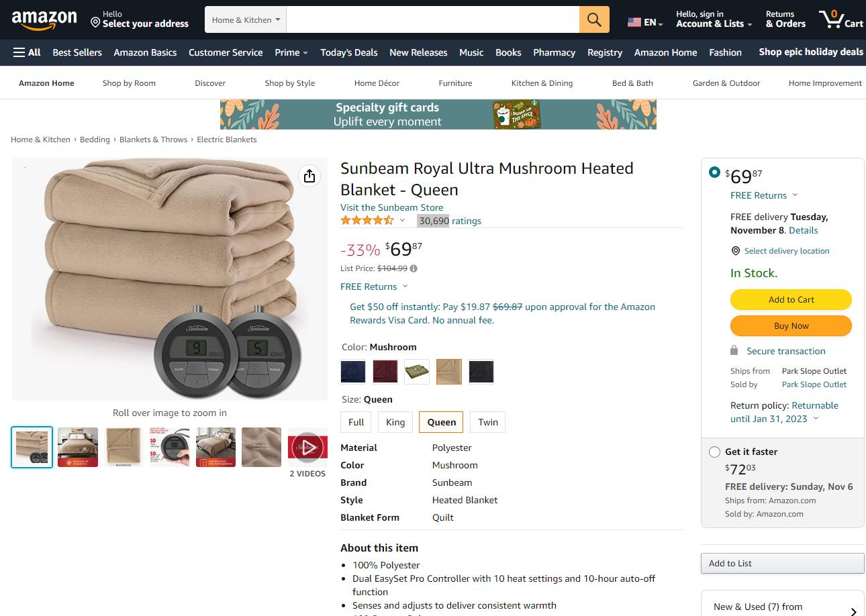Click the Add to Cart button

pos(790,299)
